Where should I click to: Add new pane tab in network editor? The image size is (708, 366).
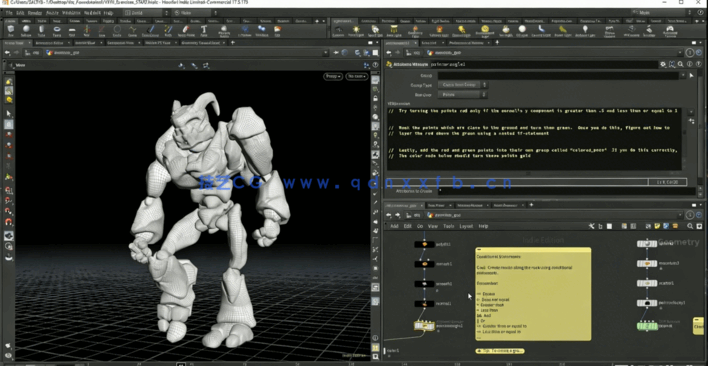(x=531, y=205)
